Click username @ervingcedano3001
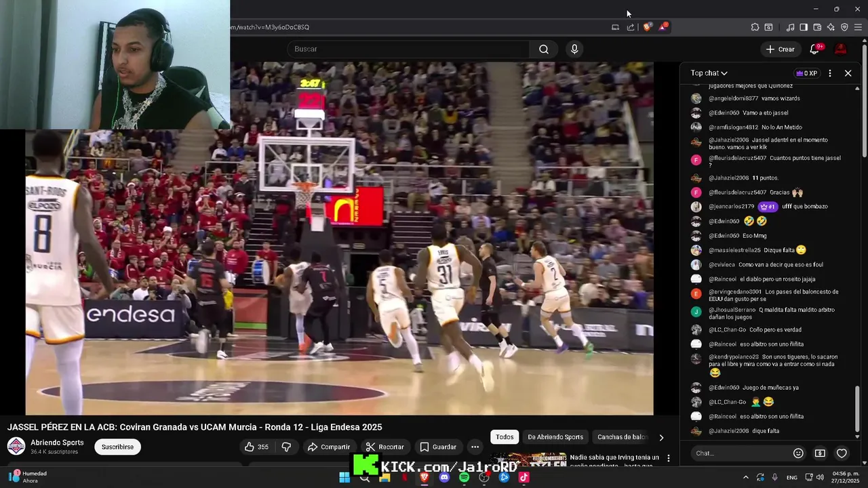Screen dimensions: 868x488 pyautogui.click(x=735, y=291)
